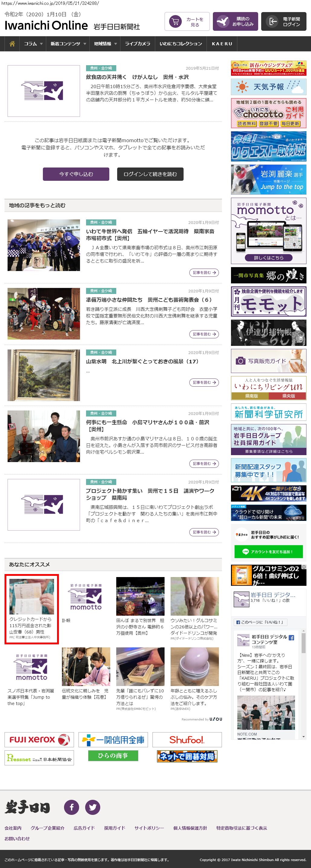Open the 会社案内 footer link
The image size is (311, 868).
click(13, 828)
